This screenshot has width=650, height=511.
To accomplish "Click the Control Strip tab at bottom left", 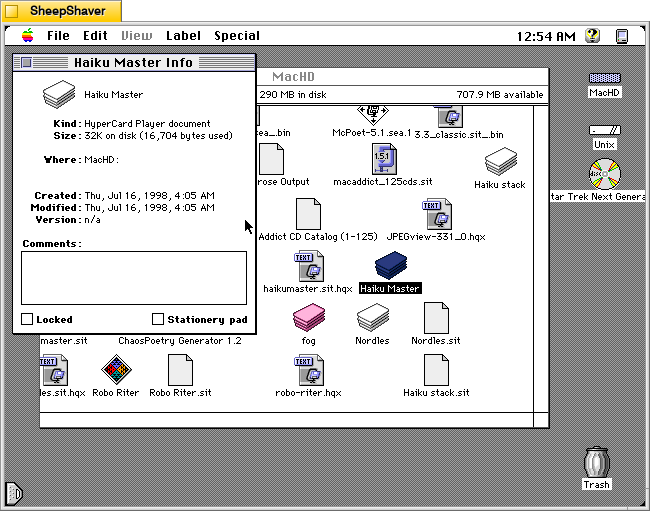I will click(x=14, y=494).
